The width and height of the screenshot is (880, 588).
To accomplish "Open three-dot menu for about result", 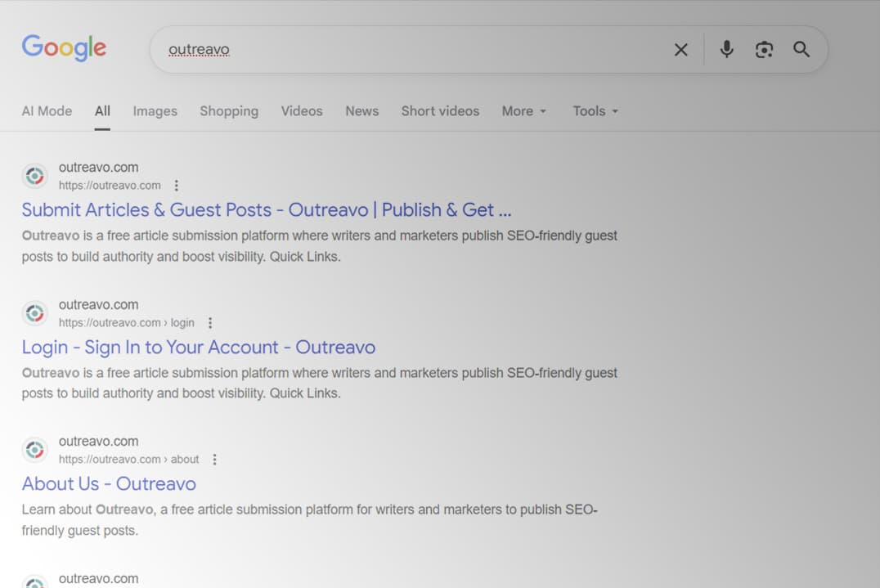I will point(214,460).
